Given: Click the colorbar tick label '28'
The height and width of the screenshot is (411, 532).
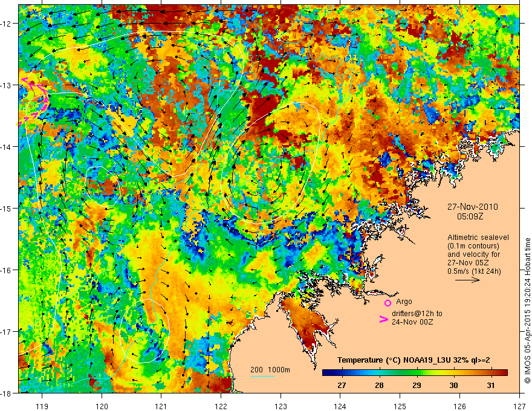Looking at the screenshot, I should tap(379, 385).
